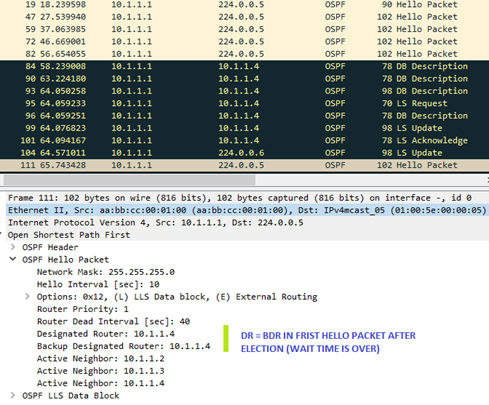Expand the OSPF Header section
This screenshot has height=405, width=489.
(13, 247)
